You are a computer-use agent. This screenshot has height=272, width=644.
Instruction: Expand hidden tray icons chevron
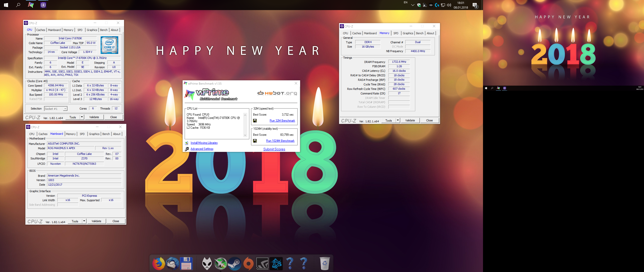pos(413,5)
